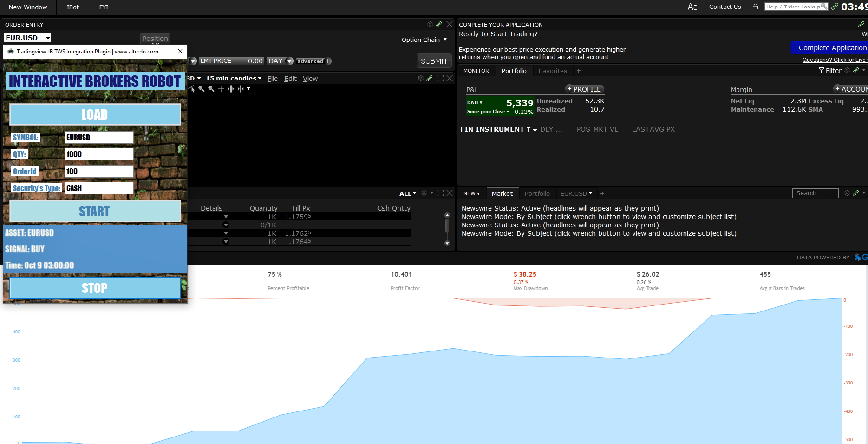The image size is (868, 444).
Task: Click the compress-horizontal bars chart tool
Action: click(240, 88)
